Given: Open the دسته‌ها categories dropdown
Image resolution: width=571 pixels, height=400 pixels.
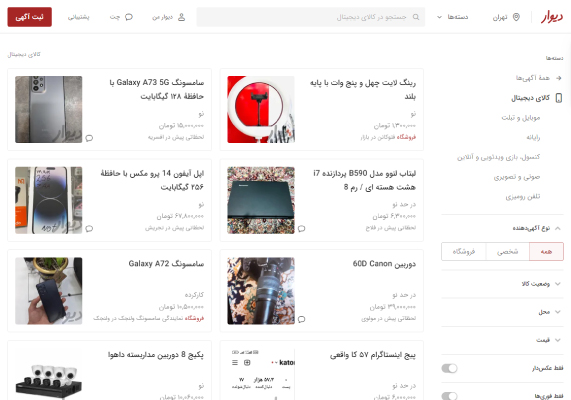Looking at the screenshot, I should pos(452,17).
